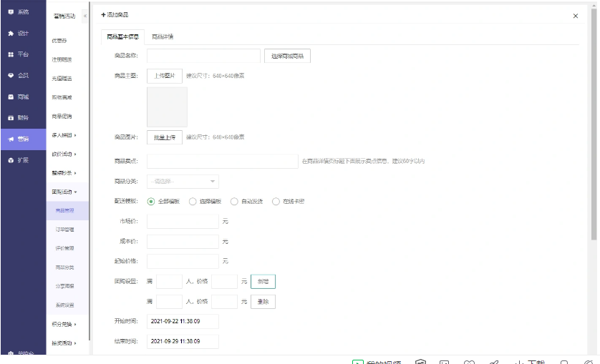Click price field beside 删除 button

coord(224,302)
